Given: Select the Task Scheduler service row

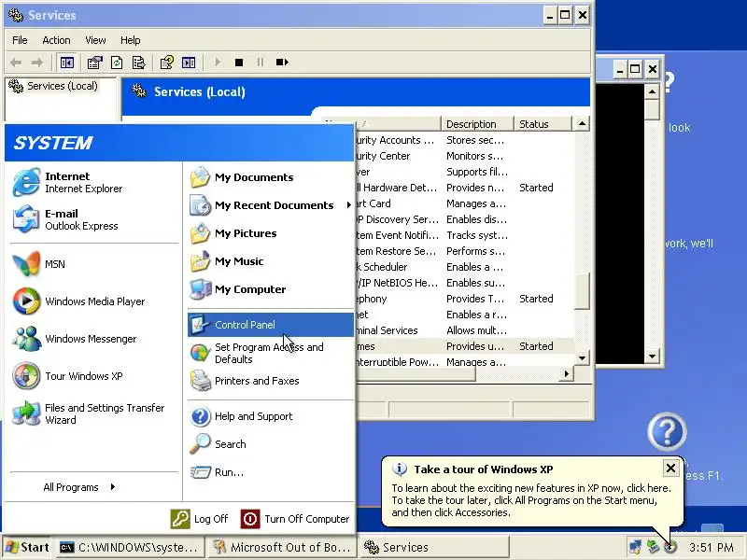Looking at the screenshot, I should [x=464, y=267].
